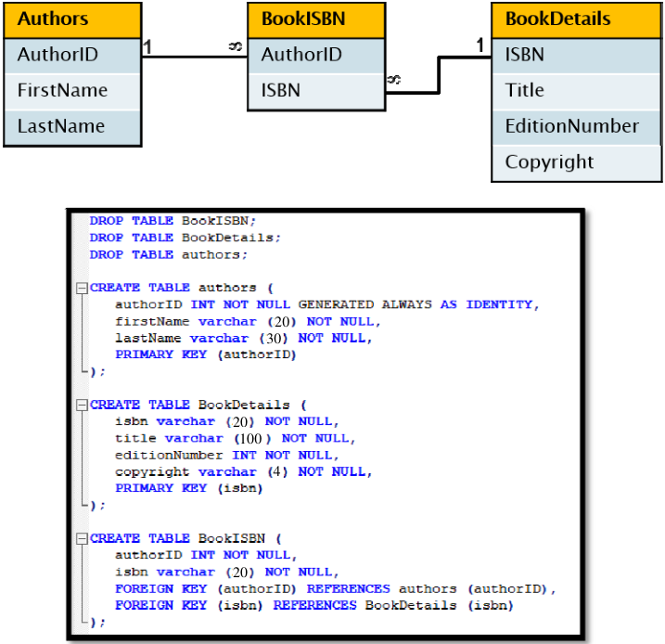
Task: Click the EditionNumber field in BookDetails
Action: [x=576, y=127]
